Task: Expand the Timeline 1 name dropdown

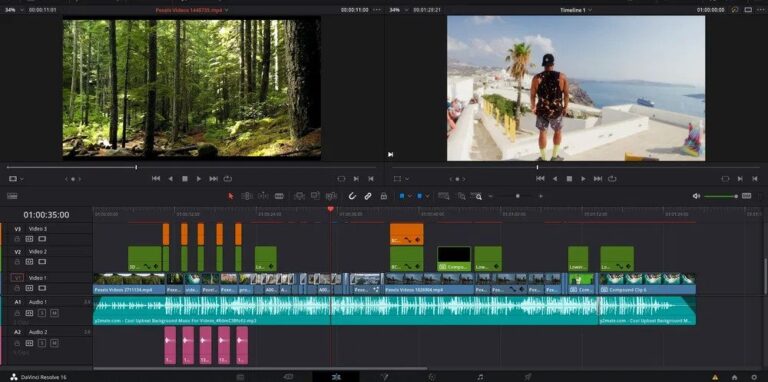Action: pyautogui.click(x=576, y=10)
